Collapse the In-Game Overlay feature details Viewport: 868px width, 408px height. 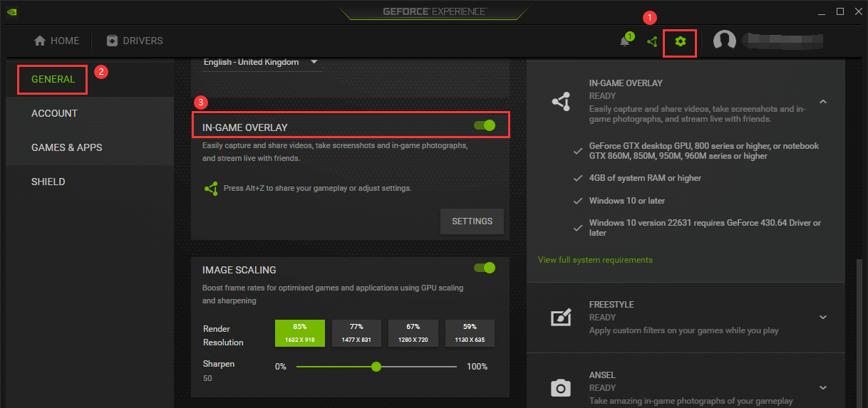pyautogui.click(x=823, y=102)
